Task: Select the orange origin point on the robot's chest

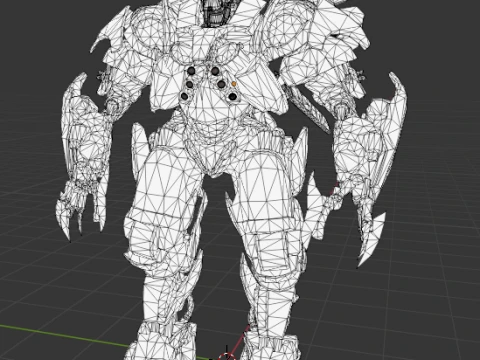Action: [234, 84]
